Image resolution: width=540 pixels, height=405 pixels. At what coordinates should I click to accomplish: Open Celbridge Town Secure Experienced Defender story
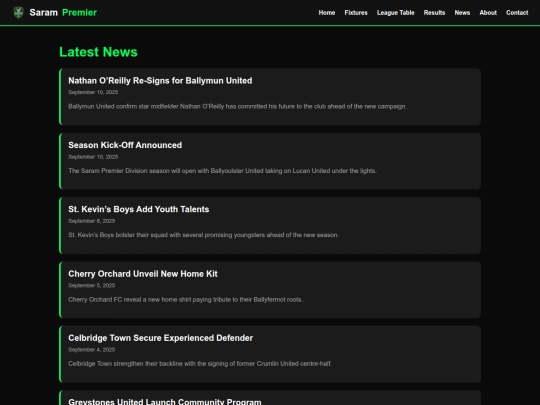point(160,338)
